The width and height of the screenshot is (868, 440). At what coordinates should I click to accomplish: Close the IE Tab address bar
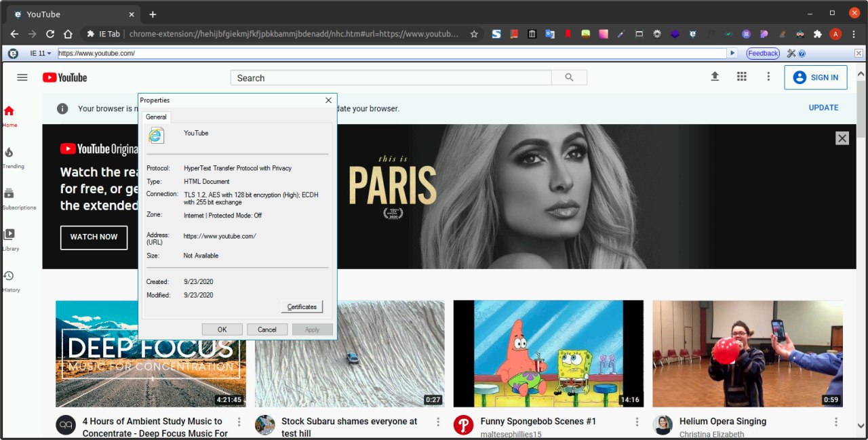point(859,53)
